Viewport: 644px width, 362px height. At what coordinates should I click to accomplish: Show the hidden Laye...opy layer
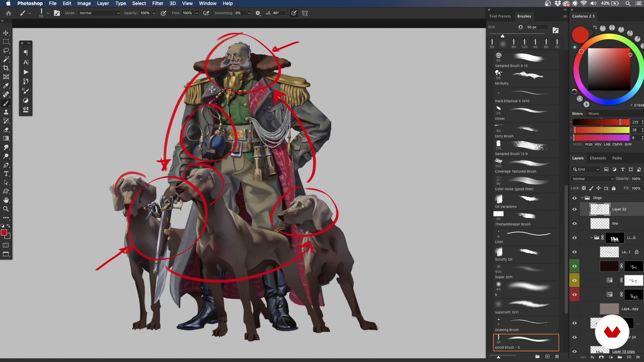575,309
